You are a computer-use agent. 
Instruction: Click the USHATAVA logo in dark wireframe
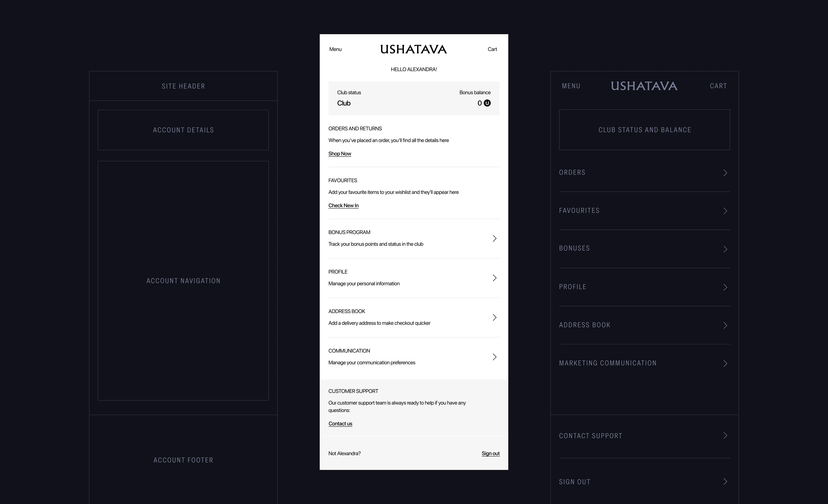pos(644,86)
